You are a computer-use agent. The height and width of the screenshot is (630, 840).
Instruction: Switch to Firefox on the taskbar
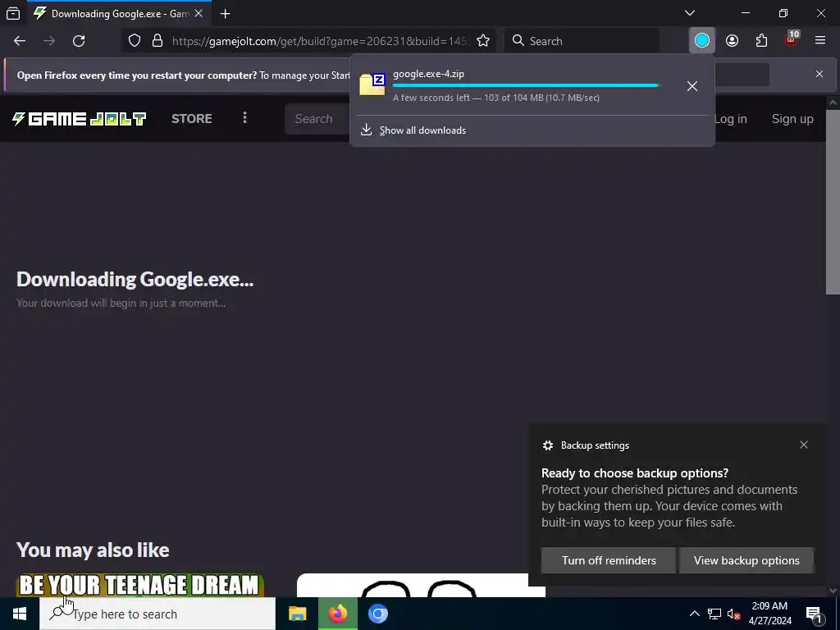click(x=337, y=614)
